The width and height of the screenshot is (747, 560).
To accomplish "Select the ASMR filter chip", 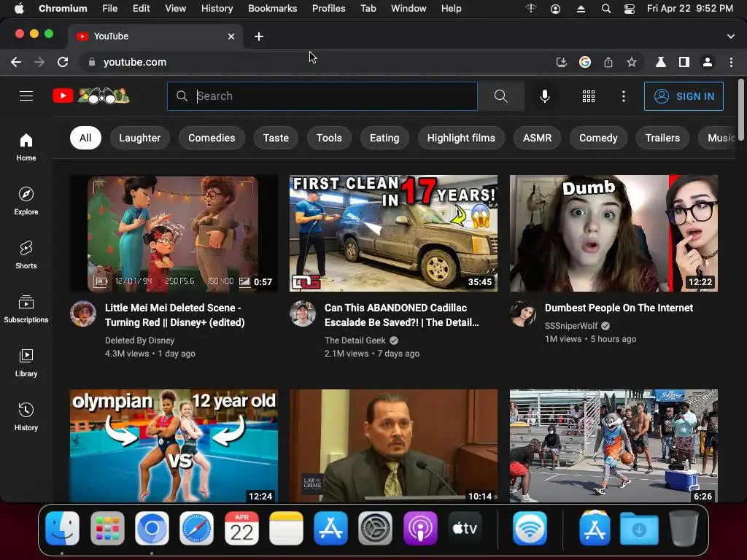I will (537, 138).
